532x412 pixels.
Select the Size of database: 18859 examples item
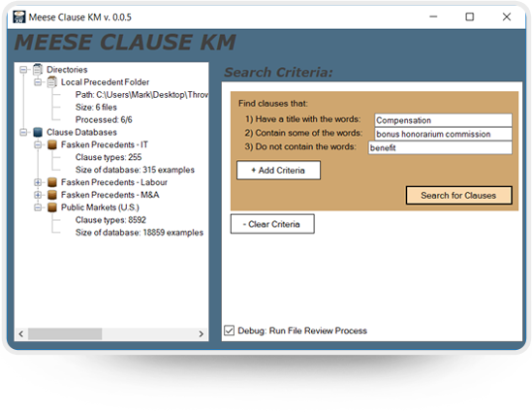click(x=140, y=233)
